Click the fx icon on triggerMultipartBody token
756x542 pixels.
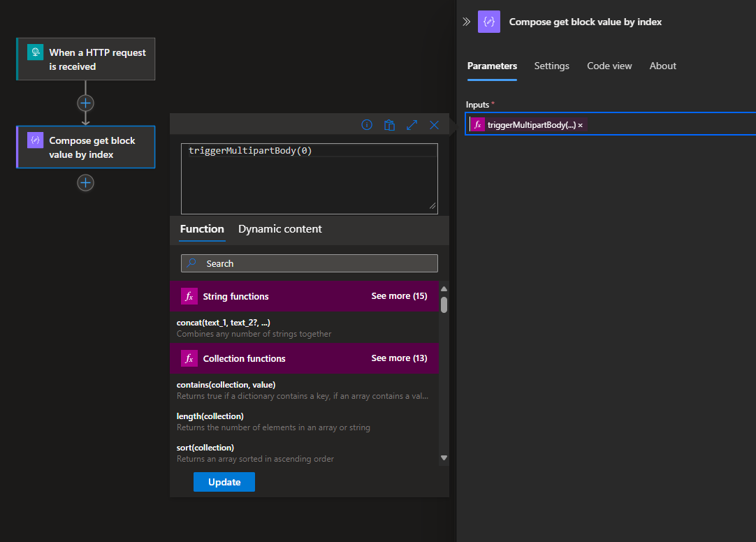tap(478, 125)
